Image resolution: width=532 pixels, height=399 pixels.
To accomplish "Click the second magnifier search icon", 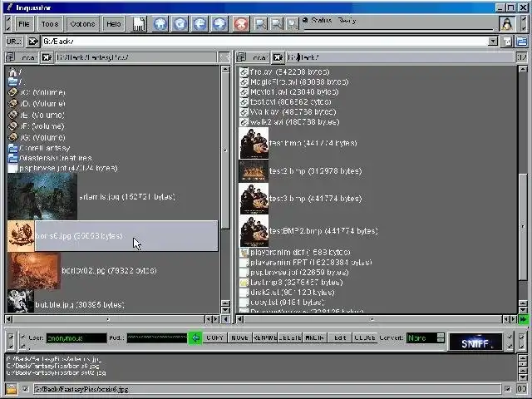I will click(x=277, y=24).
